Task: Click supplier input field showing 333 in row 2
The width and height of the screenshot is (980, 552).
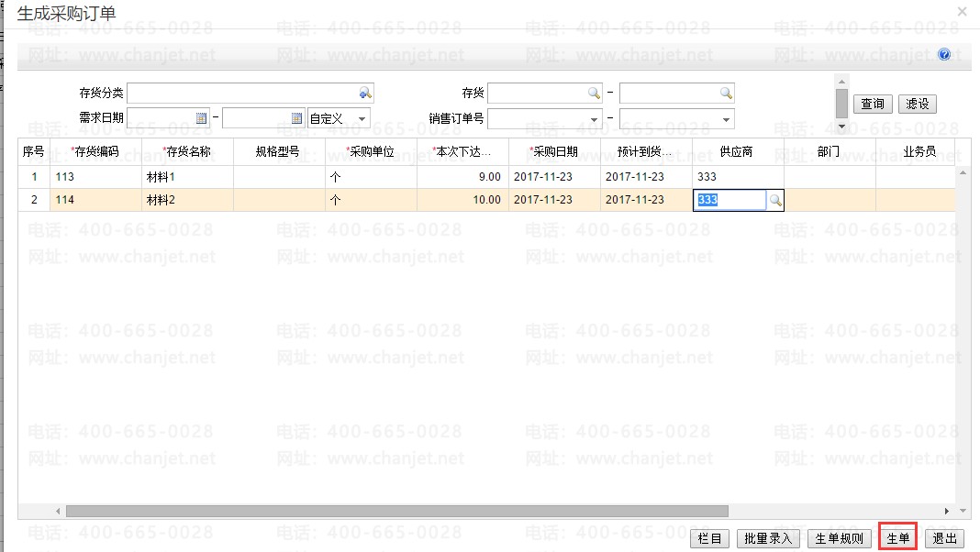Action: (729, 200)
